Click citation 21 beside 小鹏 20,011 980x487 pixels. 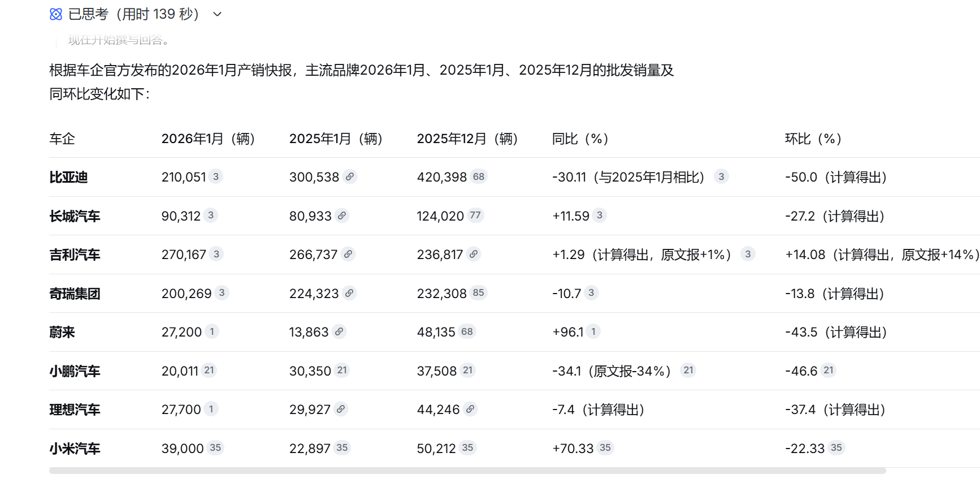(x=209, y=370)
